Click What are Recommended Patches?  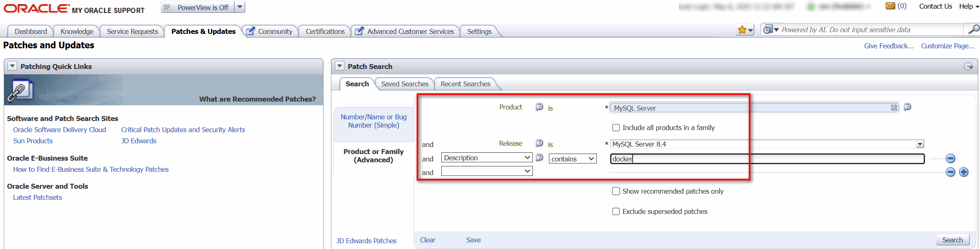tap(258, 99)
